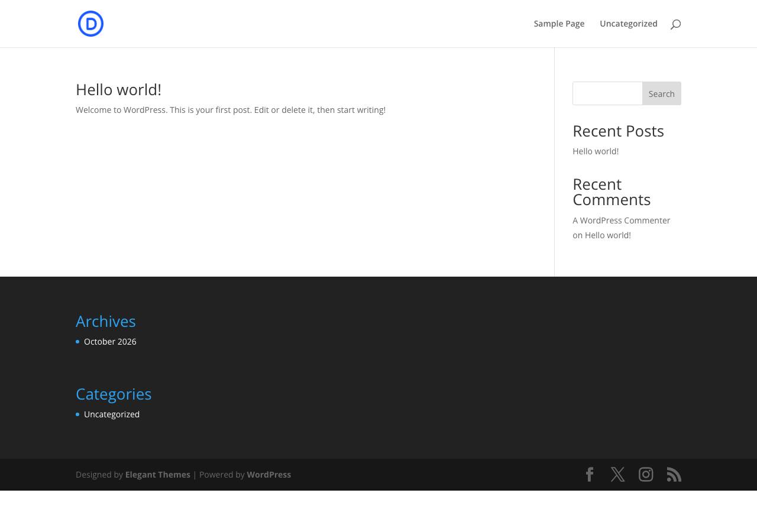Open the footer Uncategorized category link
The height and width of the screenshot is (532, 757).
pos(112,414)
